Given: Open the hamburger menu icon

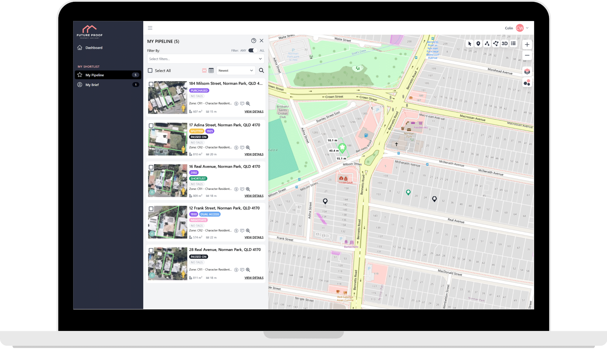Looking at the screenshot, I should coord(150,28).
